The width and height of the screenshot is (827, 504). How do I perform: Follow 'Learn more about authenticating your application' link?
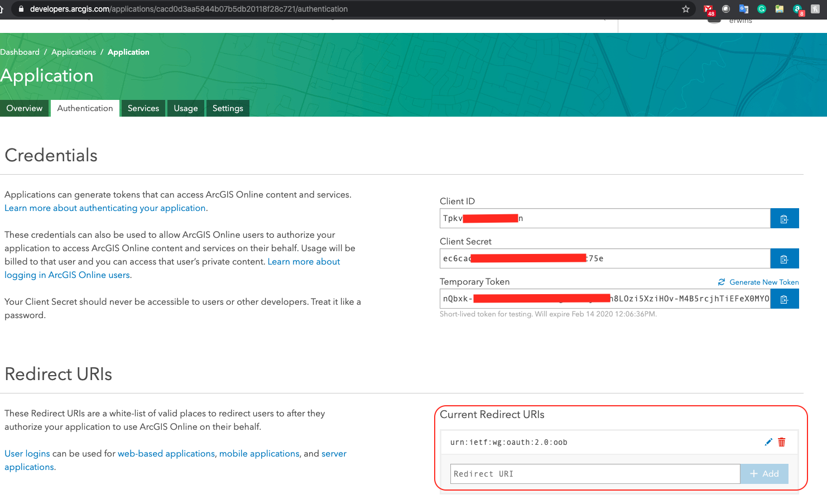105,208
